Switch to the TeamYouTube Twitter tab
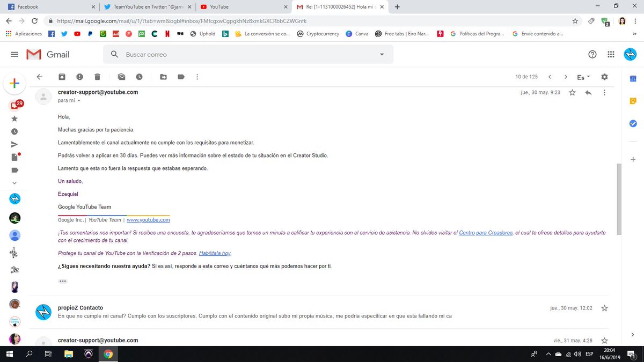This screenshot has width=644, height=362. click(x=148, y=6)
